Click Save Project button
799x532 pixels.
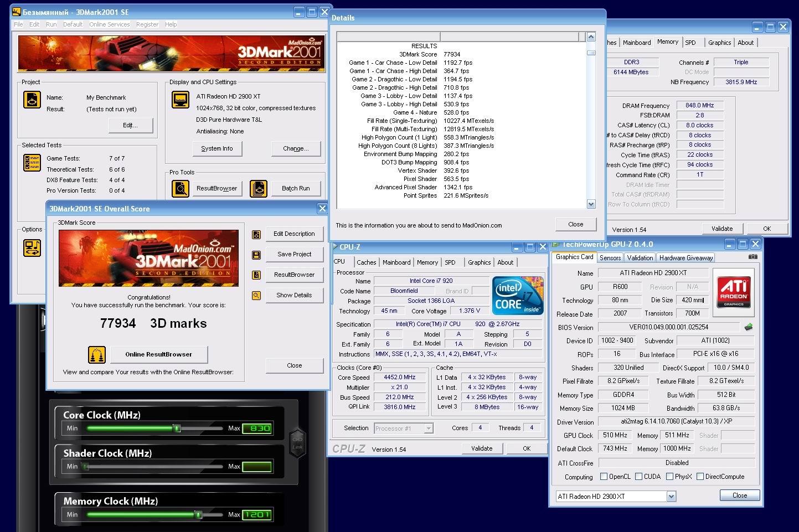[x=294, y=254]
